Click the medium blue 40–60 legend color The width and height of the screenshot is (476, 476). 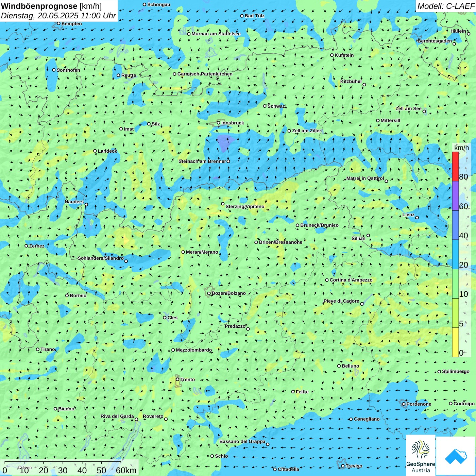(x=455, y=225)
